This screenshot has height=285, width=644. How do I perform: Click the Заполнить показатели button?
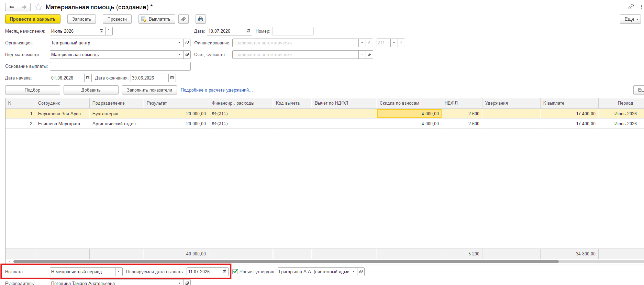(149, 90)
